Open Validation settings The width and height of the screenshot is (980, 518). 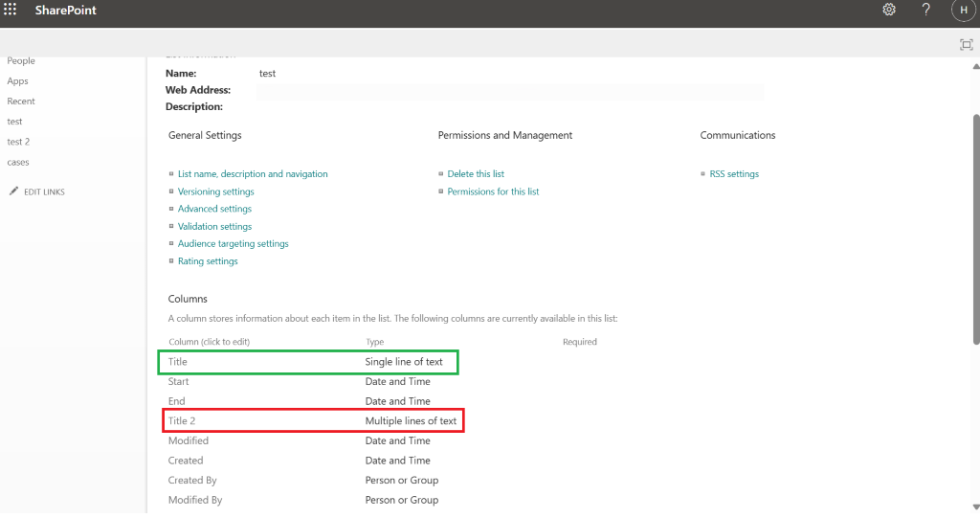pyautogui.click(x=214, y=227)
